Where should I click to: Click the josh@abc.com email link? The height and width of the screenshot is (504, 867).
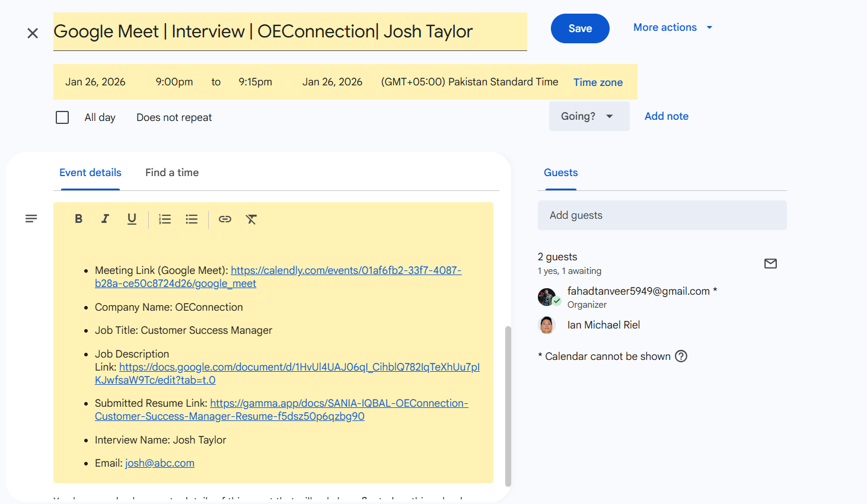[160, 463]
